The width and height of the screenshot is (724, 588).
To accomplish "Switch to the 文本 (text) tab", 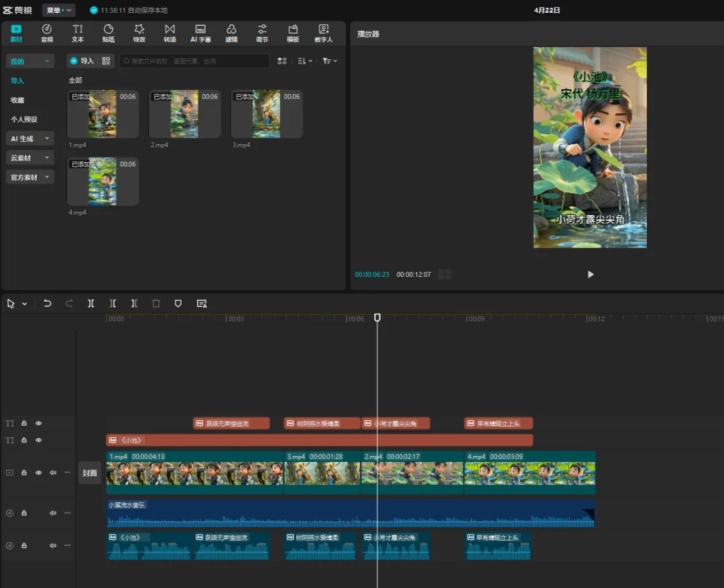I will pyautogui.click(x=78, y=33).
